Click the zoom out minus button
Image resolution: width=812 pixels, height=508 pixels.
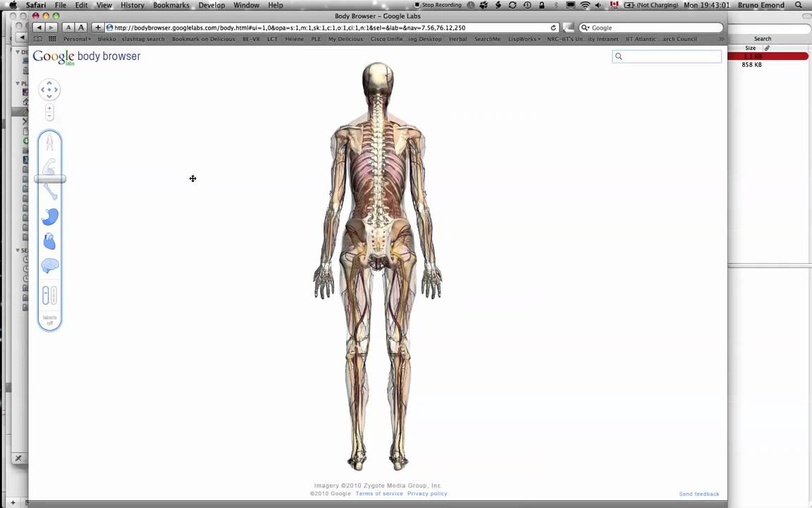click(49, 116)
